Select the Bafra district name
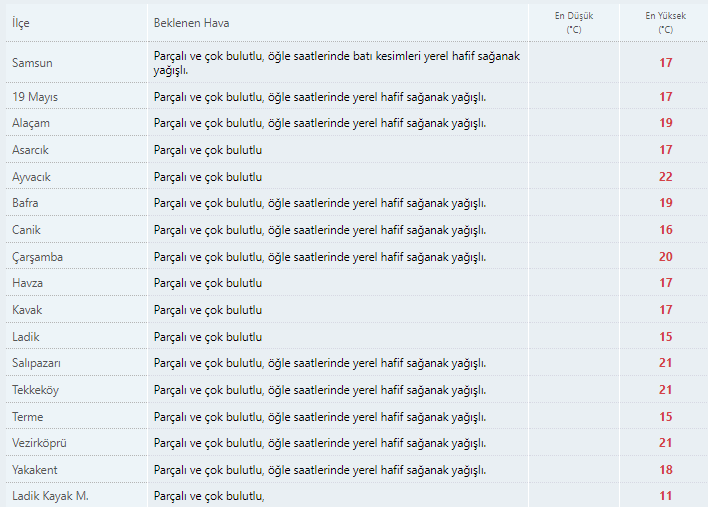The width and height of the screenshot is (708, 507). tap(25, 203)
